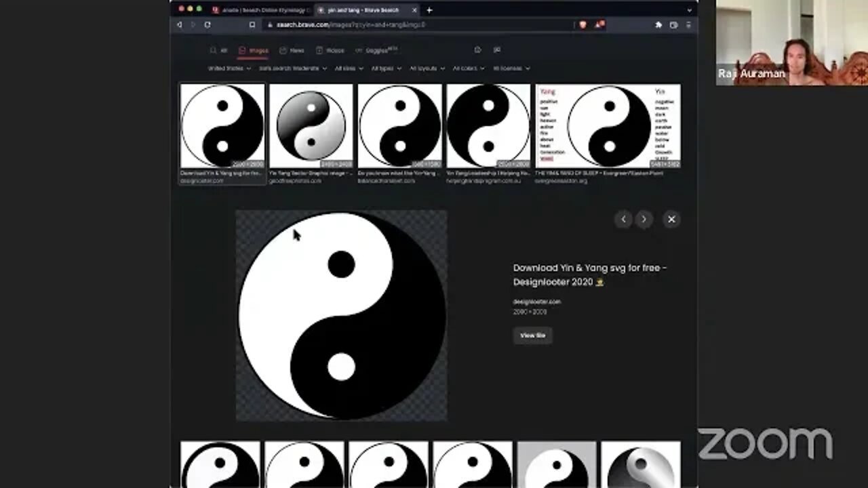This screenshot has width=868, height=488.
Task: Expand the tab list chevron at top right
Action: tap(690, 10)
